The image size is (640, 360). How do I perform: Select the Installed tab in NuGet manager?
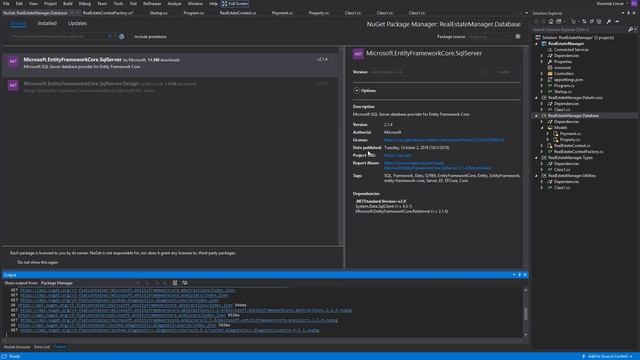point(47,23)
